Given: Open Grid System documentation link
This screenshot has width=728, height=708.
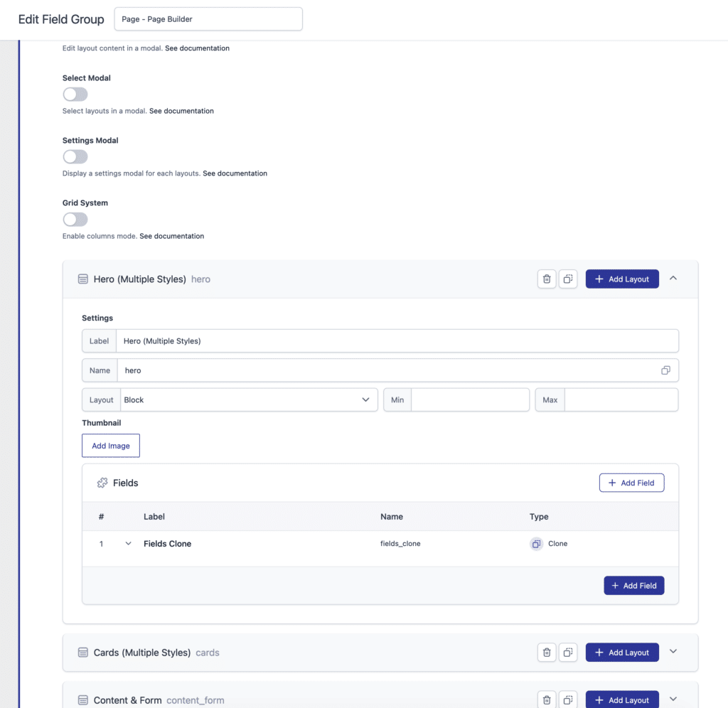Looking at the screenshot, I should coord(171,236).
